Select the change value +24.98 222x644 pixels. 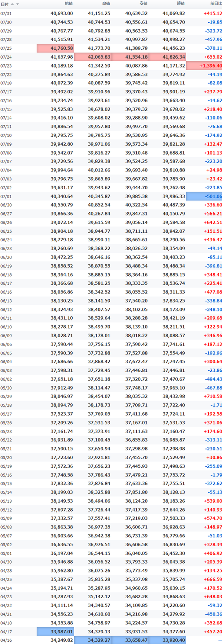click(x=213, y=170)
